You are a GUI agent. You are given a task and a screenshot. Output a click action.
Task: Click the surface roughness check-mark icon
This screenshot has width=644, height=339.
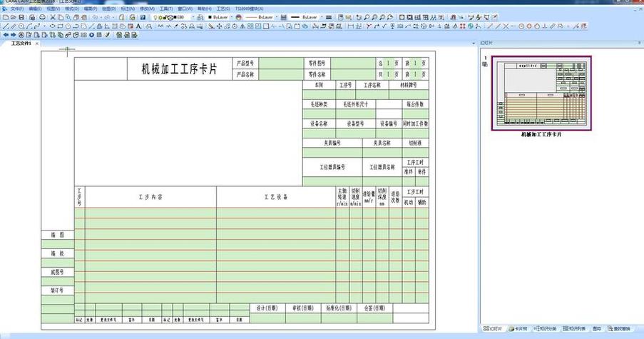click(x=384, y=26)
